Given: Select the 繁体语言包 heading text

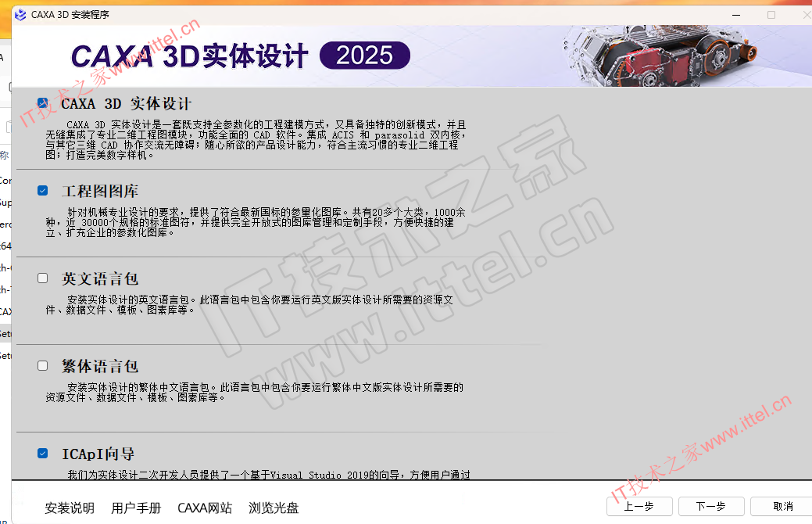Looking at the screenshot, I should (100, 367).
